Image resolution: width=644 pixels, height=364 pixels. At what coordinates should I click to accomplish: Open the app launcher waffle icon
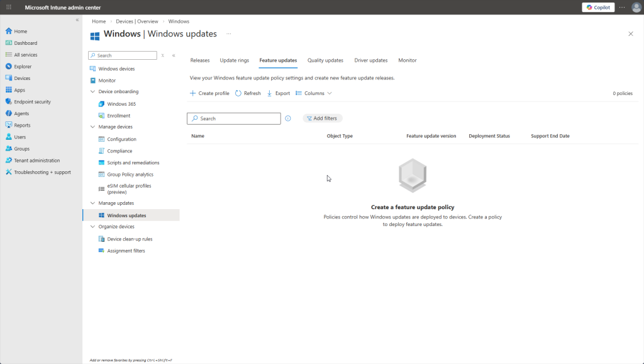(9, 8)
